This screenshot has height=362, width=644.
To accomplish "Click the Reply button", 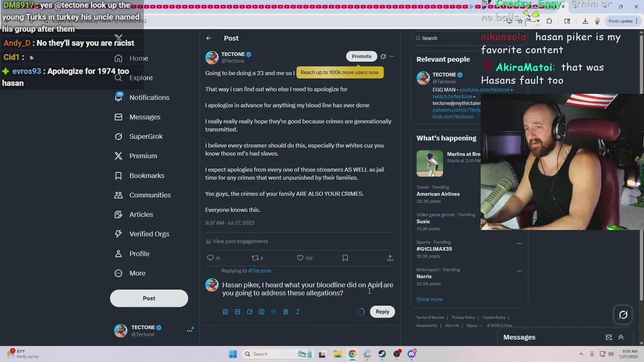I will [x=382, y=312].
